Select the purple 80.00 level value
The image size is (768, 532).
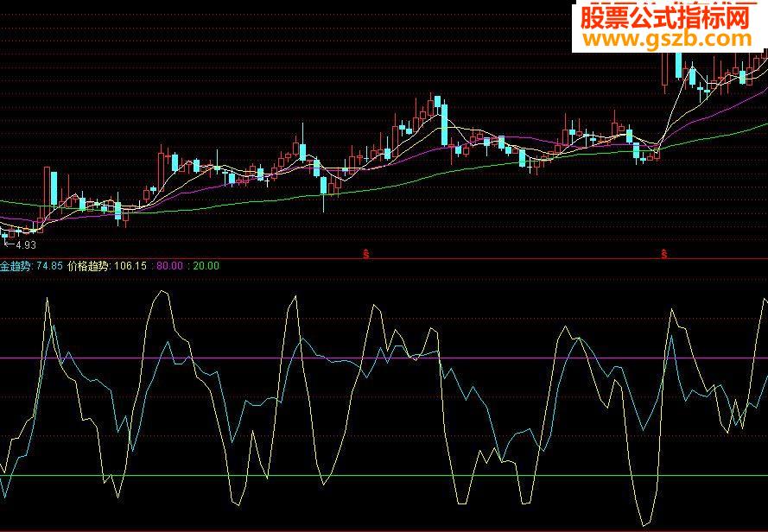pos(169,266)
